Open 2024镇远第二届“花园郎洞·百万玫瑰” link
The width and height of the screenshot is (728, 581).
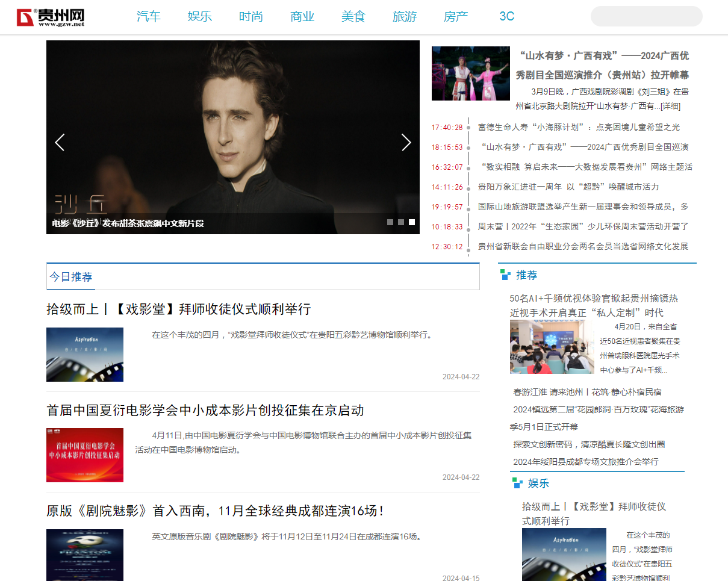click(x=597, y=418)
